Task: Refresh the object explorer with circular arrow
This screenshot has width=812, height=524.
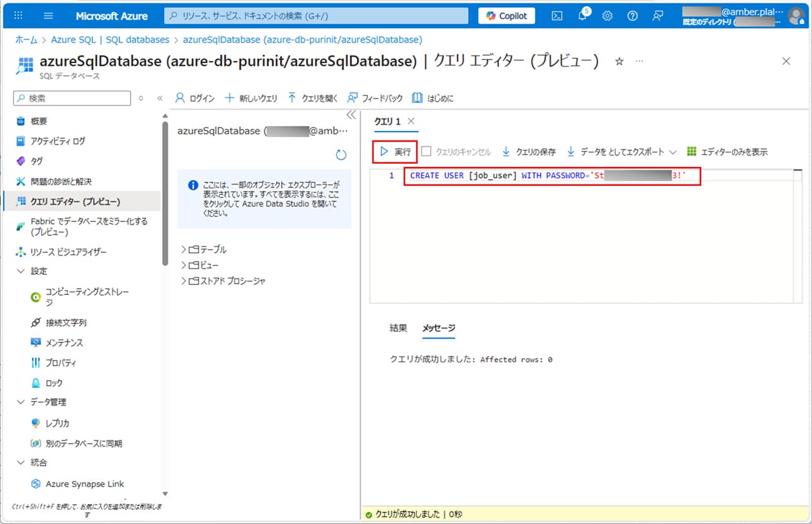Action: tap(341, 155)
